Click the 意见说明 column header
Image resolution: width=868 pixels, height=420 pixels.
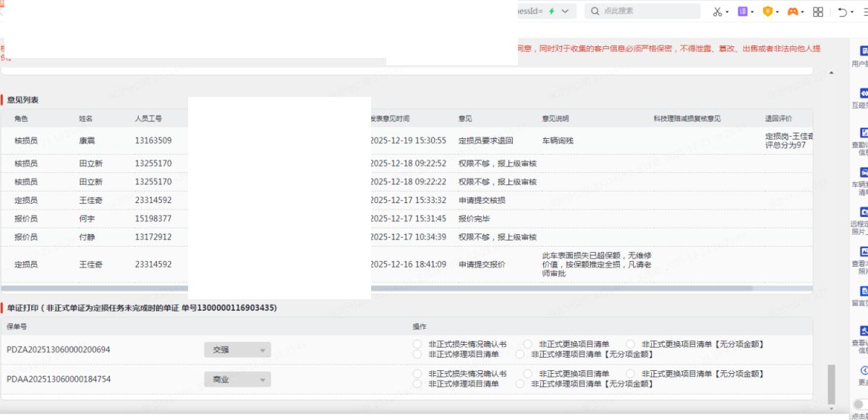coord(556,119)
